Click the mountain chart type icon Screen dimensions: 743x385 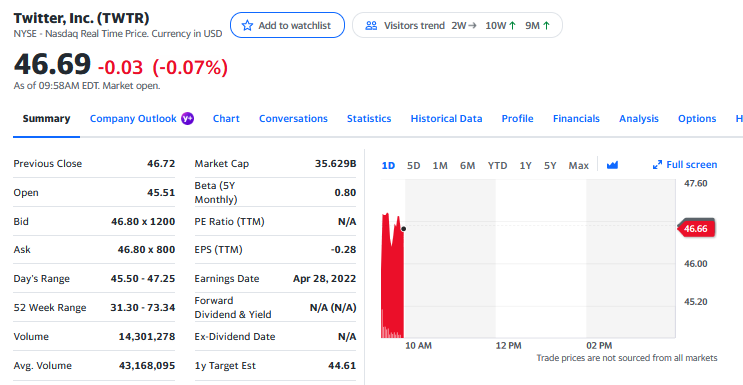point(612,165)
